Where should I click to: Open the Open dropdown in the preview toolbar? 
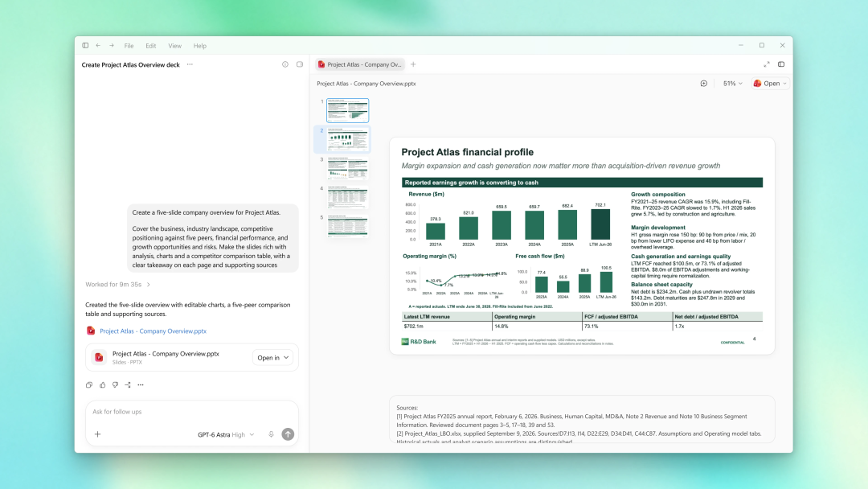(770, 84)
